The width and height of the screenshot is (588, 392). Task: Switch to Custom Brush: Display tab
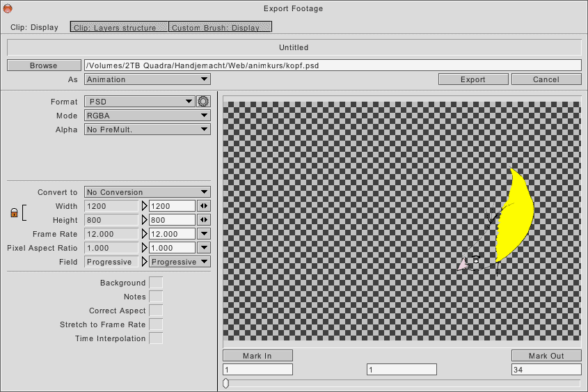coord(220,27)
